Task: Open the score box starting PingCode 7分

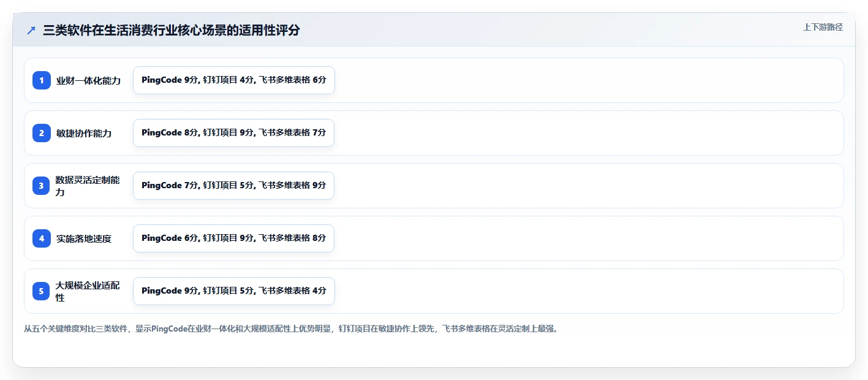Action: 234,186
